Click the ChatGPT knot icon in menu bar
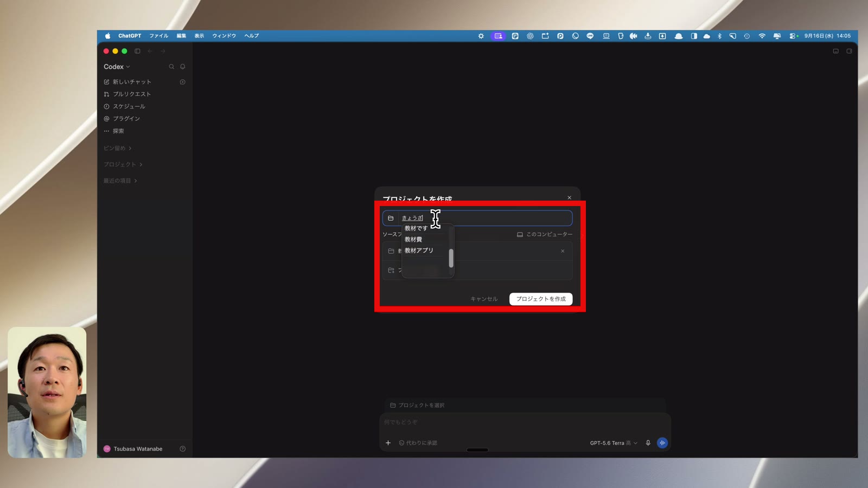This screenshot has height=488, width=868. coord(530,36)
